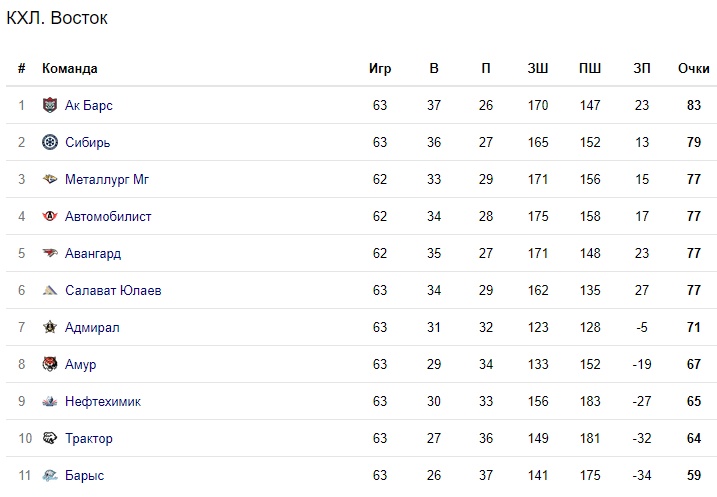This screenshot has height=497, width=717.
Task: Click the Авангард team logo
Action: [50, 254]
